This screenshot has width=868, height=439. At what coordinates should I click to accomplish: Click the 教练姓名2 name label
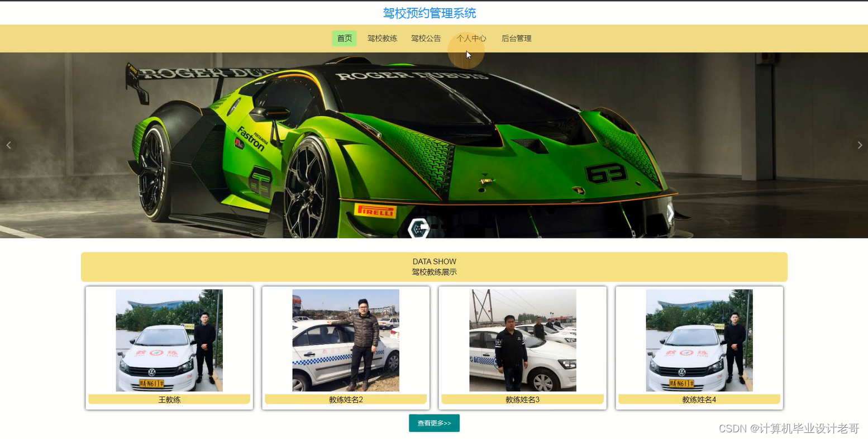click(346, 400)
